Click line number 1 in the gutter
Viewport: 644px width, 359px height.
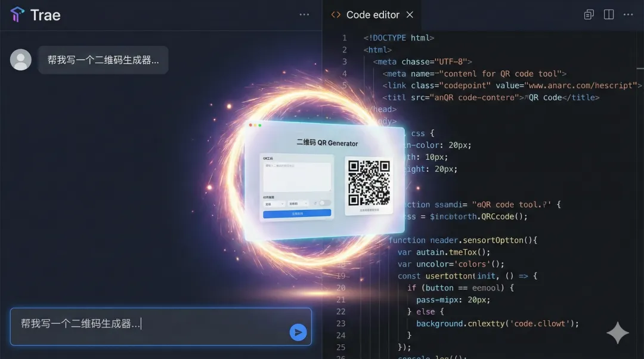pyautogui.click(x=345, y=38)
